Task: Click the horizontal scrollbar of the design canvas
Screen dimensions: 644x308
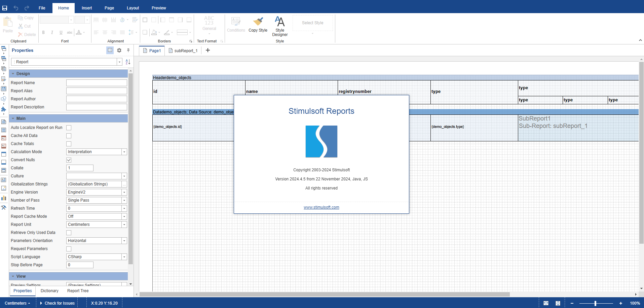Action: tap(325, 294)
